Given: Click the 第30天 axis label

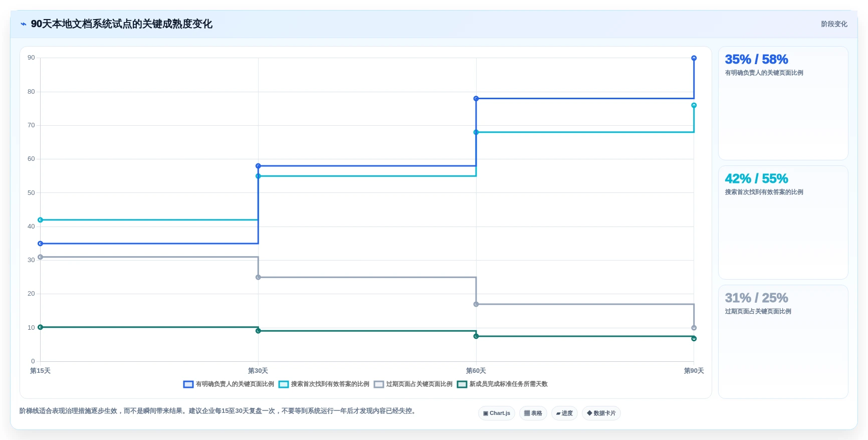Looking at the screenshot, I should 258,371.
